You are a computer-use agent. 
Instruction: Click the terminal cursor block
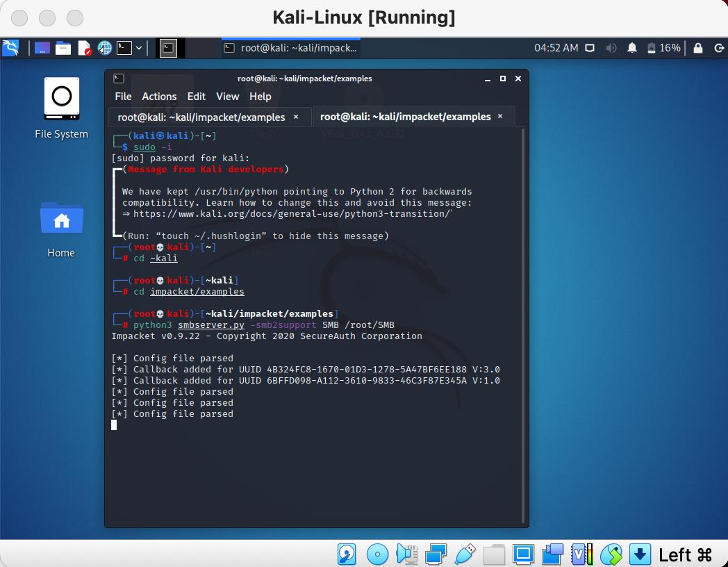coord(114,425)
